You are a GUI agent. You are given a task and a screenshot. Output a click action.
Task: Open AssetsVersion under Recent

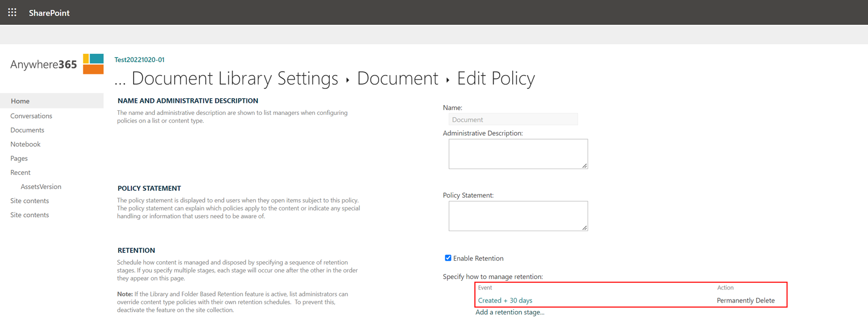pyautogui.click(x=41, y=187)
